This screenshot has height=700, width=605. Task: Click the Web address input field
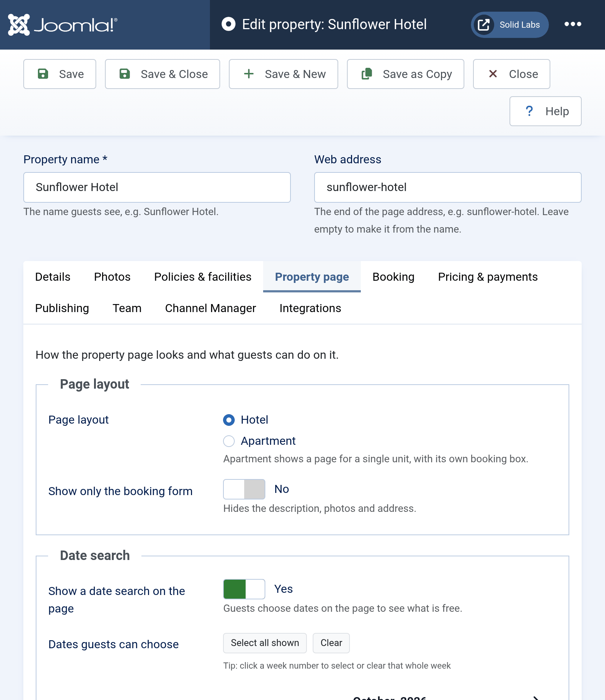point(448,187)
